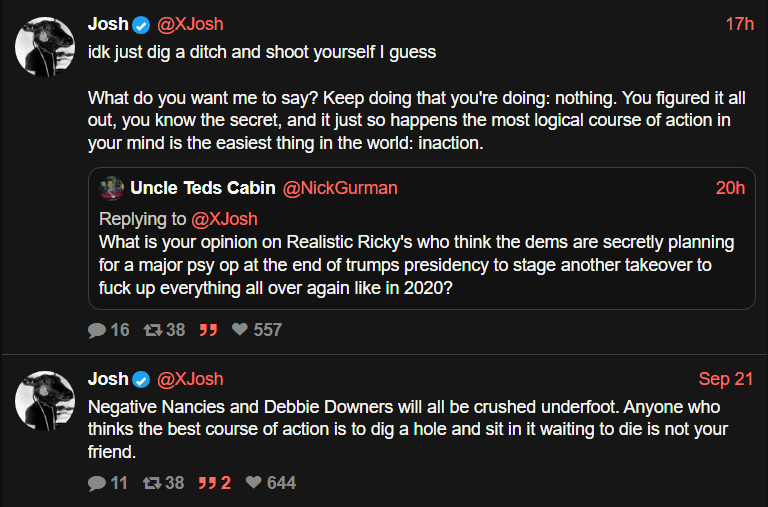Click Uncle Teds Cabin small avatar
The image size is (768, 507).
112,187
